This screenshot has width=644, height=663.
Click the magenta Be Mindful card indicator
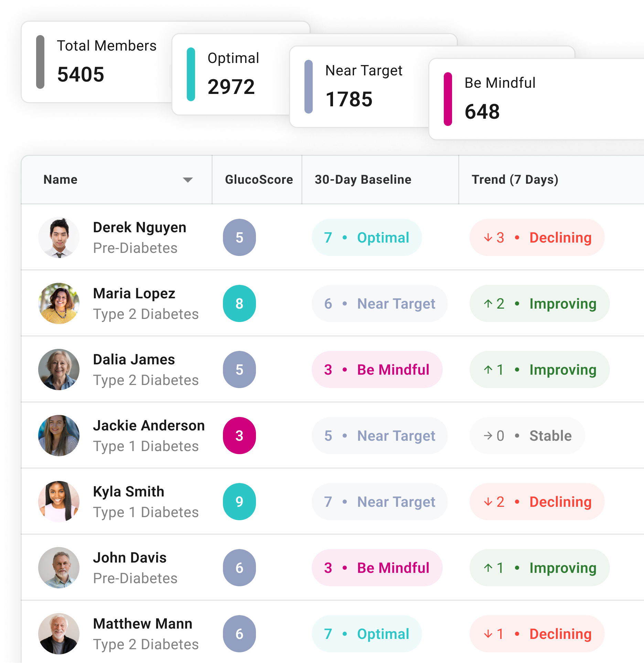click(448, 99)
